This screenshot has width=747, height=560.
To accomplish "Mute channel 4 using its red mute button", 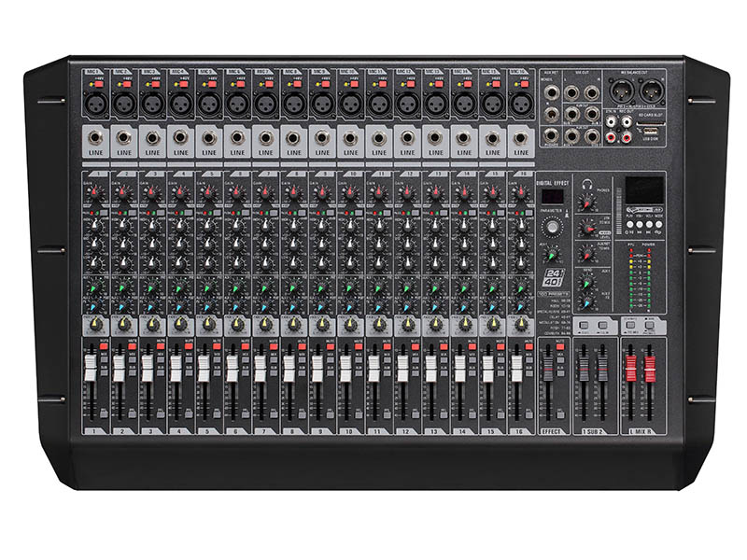I will tap(189, 345).
